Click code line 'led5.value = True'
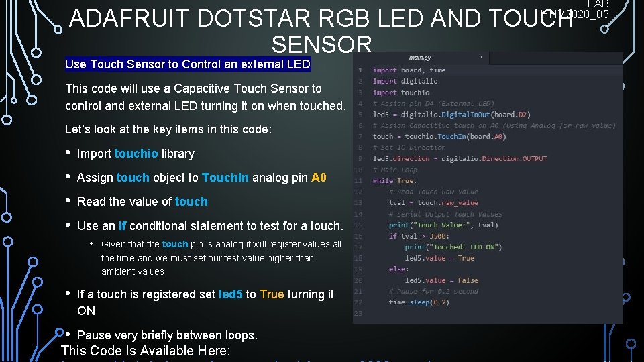 pos(439,258)
